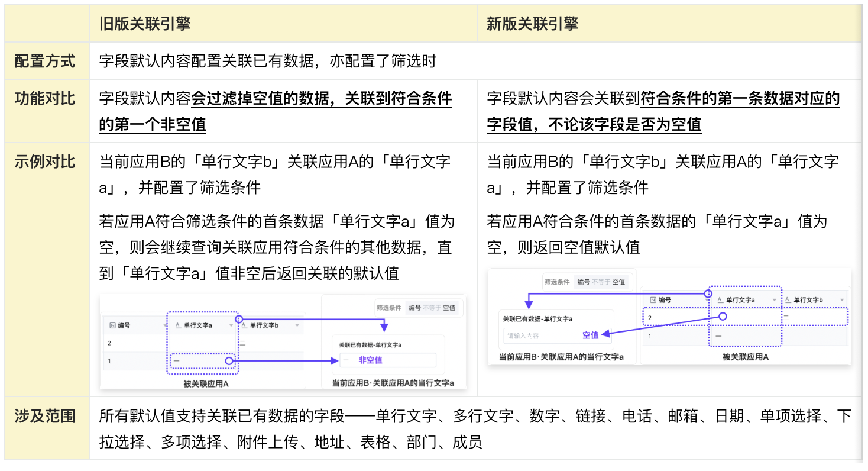The width and height of the screenshot is (868, 471).
Task: Click label 关联已有数据-单行文字a in old-engine example
Action: 370,345
